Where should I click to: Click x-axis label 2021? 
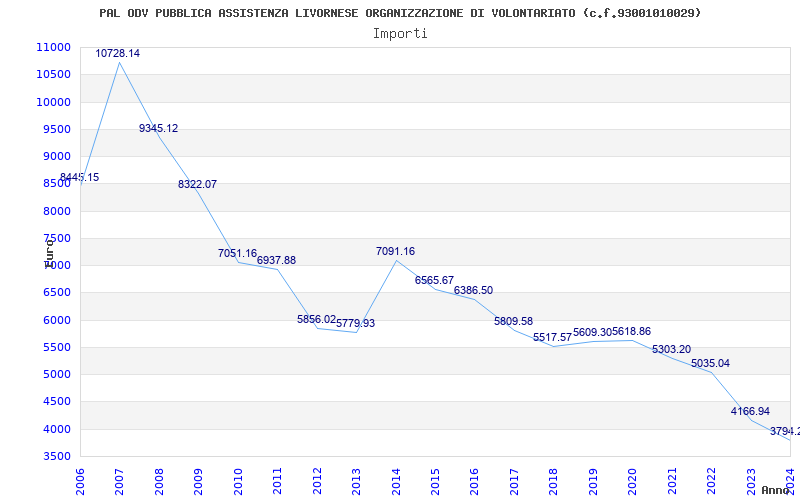point(672,482)
